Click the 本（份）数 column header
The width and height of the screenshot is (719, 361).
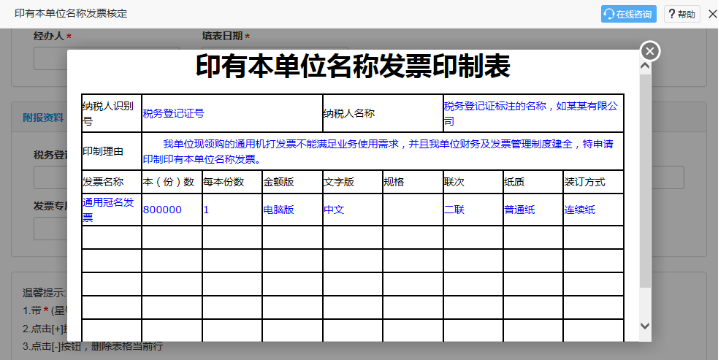(x=172, y=182)
